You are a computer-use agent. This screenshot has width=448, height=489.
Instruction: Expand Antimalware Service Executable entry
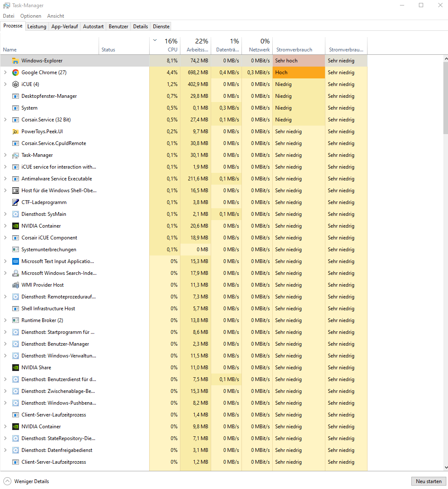pyautogui.click(x=5, y=179)
